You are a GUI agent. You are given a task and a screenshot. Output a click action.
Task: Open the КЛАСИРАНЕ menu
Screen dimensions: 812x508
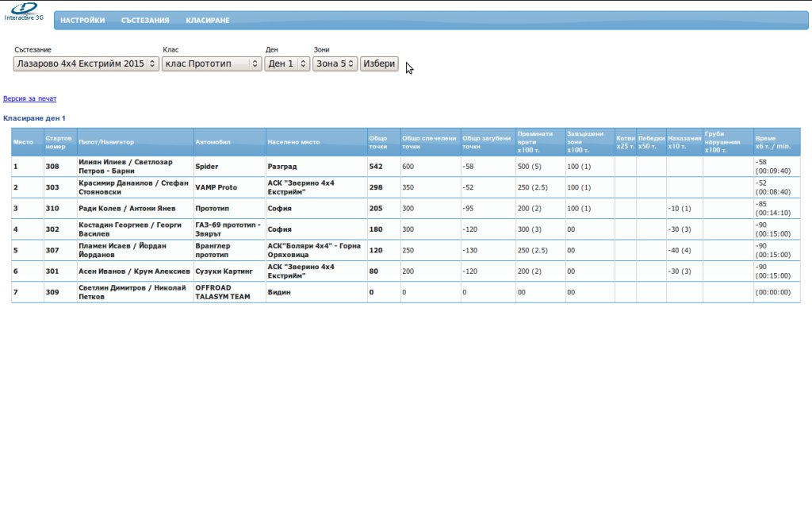tap(208, 21)
